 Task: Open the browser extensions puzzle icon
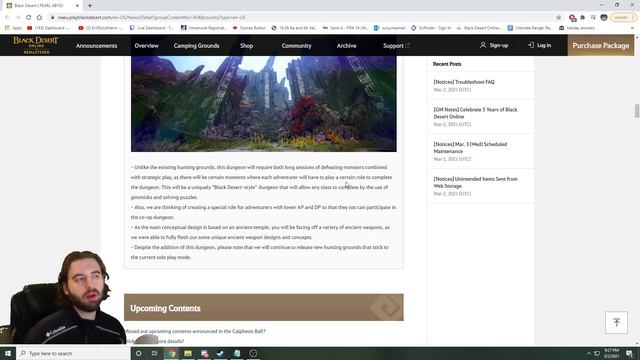click(582, 18)
